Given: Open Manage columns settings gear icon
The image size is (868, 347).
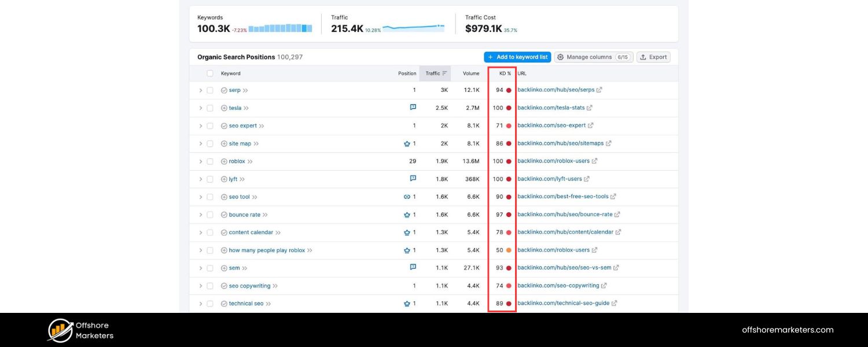Looking at the screenshot, I should click(560, 57).
